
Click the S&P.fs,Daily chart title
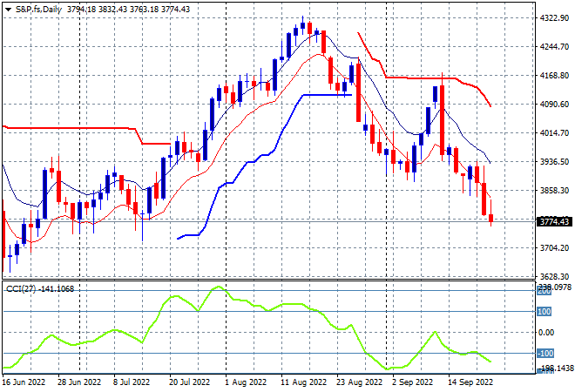[x=38, y=10]
